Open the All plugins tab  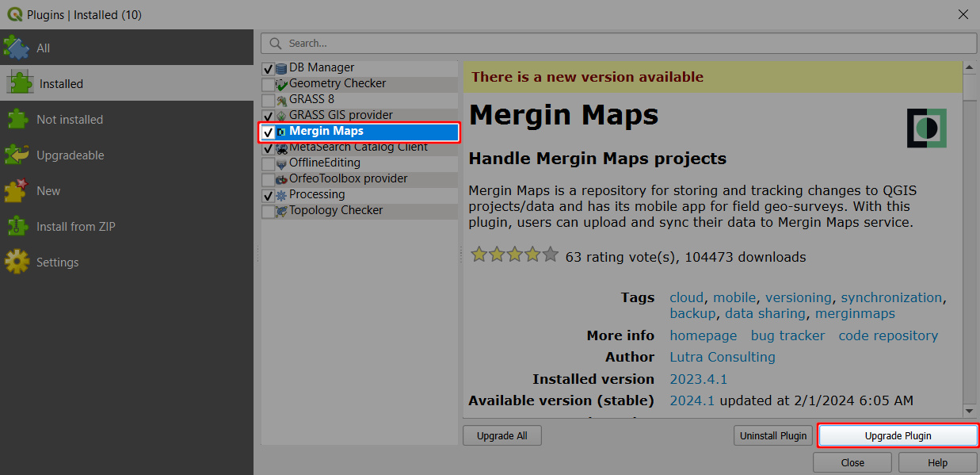pyautogui.click(x=127, y=48)
